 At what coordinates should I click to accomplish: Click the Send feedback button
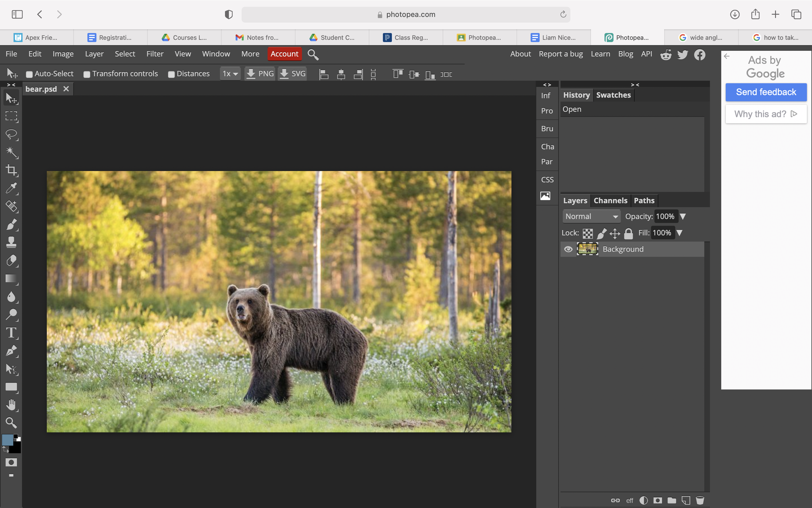766,92
